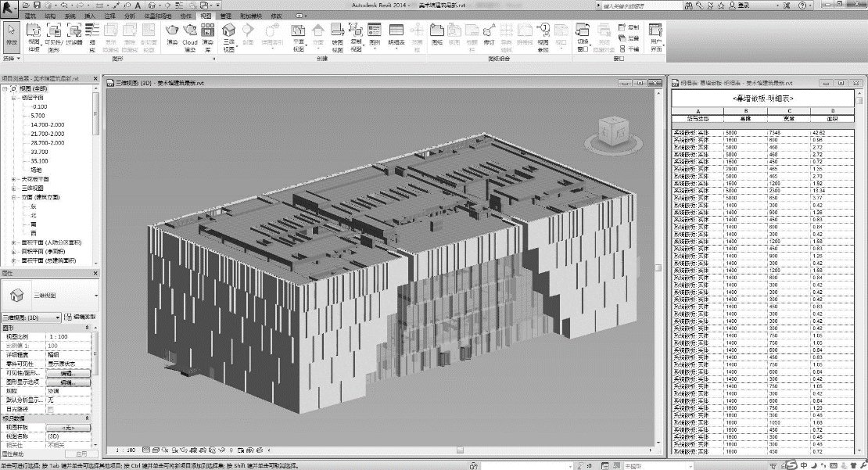
Task: Click 编辑... button for 图形显示选项
Action: pos(67,382)
